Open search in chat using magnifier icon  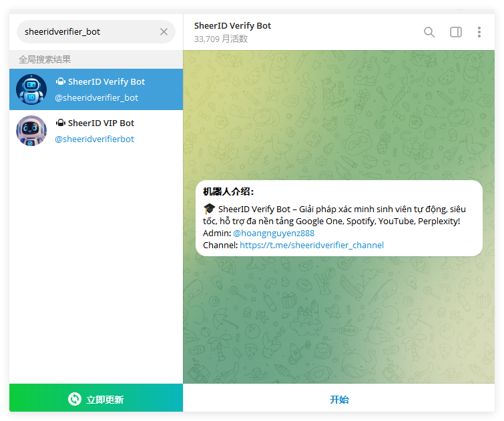click(429, 32)
